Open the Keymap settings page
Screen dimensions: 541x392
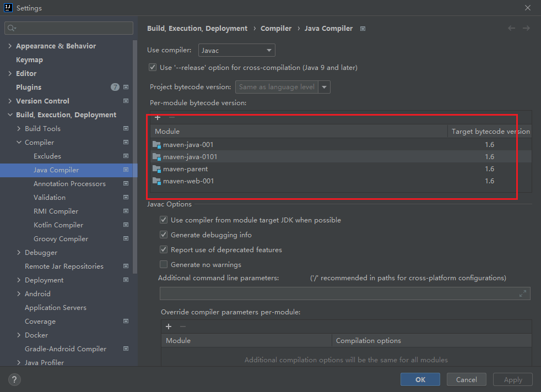point(29,59)
